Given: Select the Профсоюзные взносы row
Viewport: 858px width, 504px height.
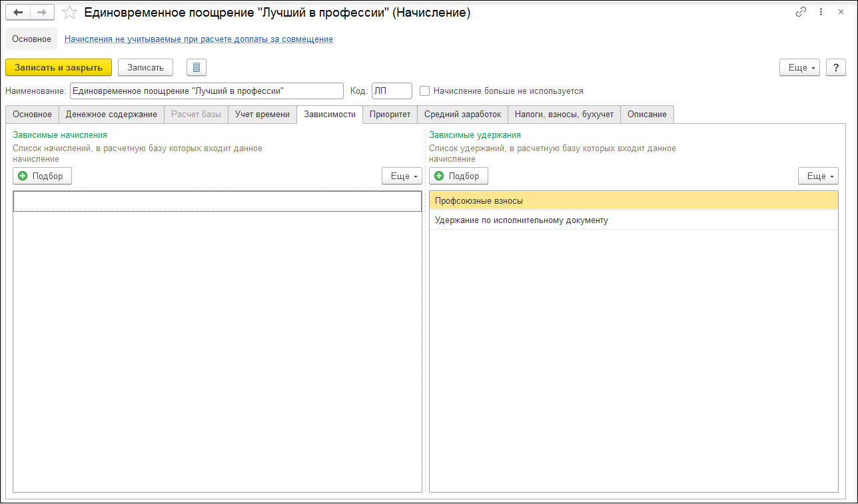Looking at the screenshot, I should (x=634, y=200).
